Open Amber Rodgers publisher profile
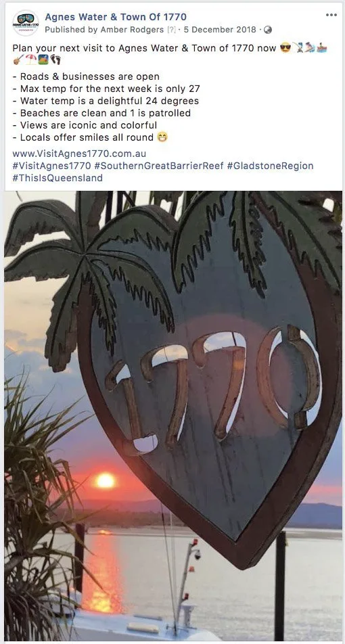 [x=133, y=30]
